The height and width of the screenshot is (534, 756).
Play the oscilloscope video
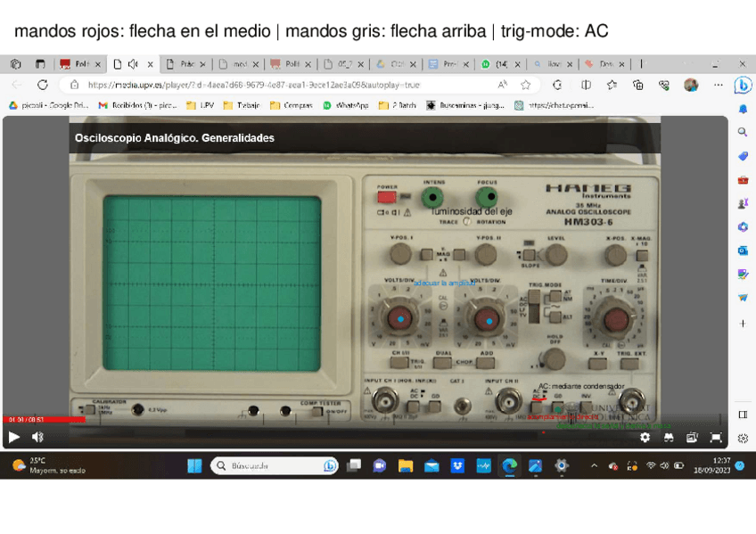pos(13,437)
